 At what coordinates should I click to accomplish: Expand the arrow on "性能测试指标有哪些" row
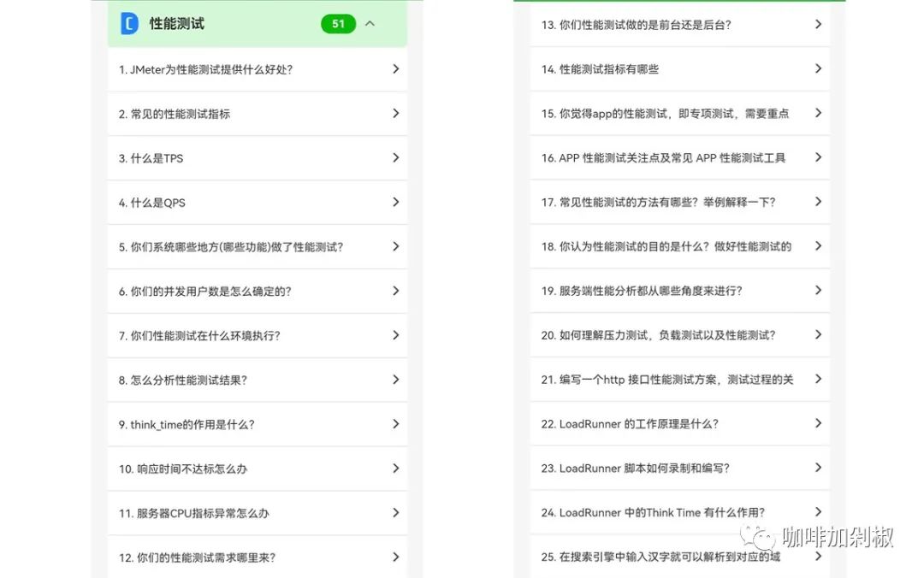[x=818, y=69]
